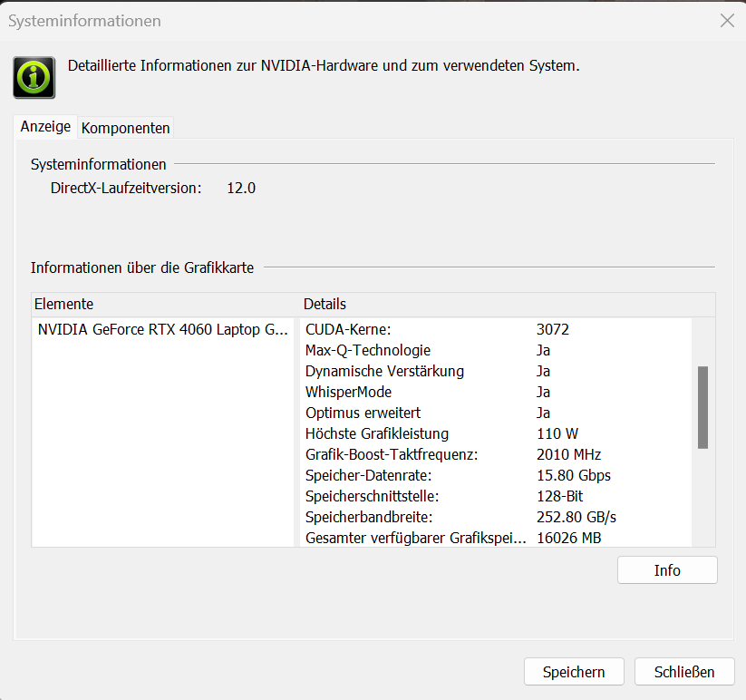Click the 16026 MB value

pos(568,539)
